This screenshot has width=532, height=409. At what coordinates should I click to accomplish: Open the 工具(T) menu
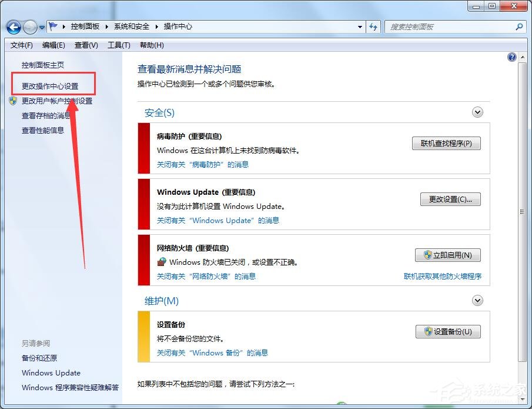(x=119, y=45)
